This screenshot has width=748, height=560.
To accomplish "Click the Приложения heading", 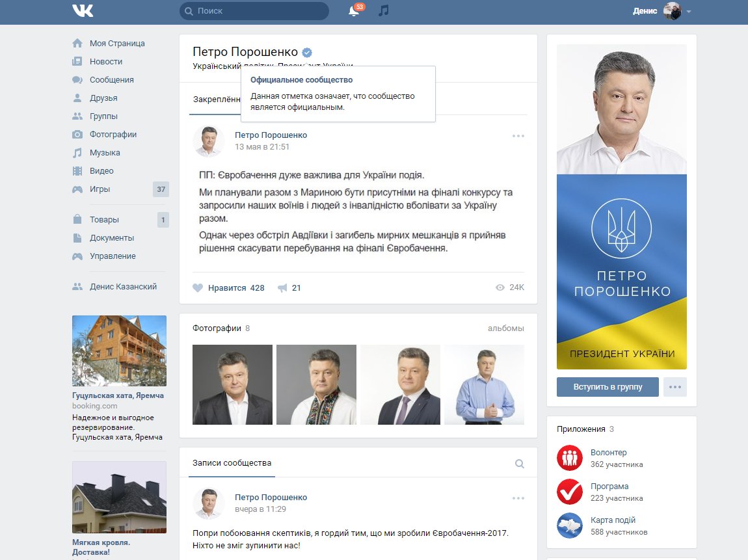I will coord(581,429).
